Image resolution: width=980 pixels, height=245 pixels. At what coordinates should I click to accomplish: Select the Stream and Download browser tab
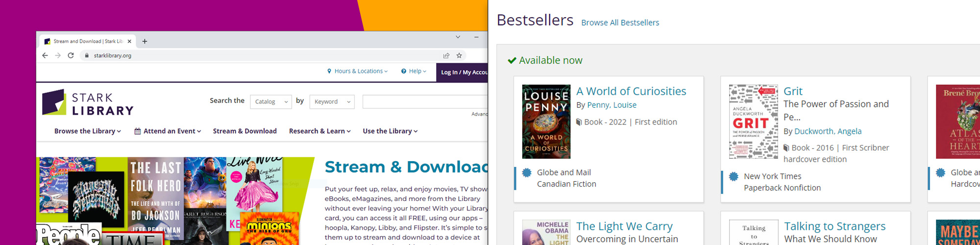pos(87,41)
